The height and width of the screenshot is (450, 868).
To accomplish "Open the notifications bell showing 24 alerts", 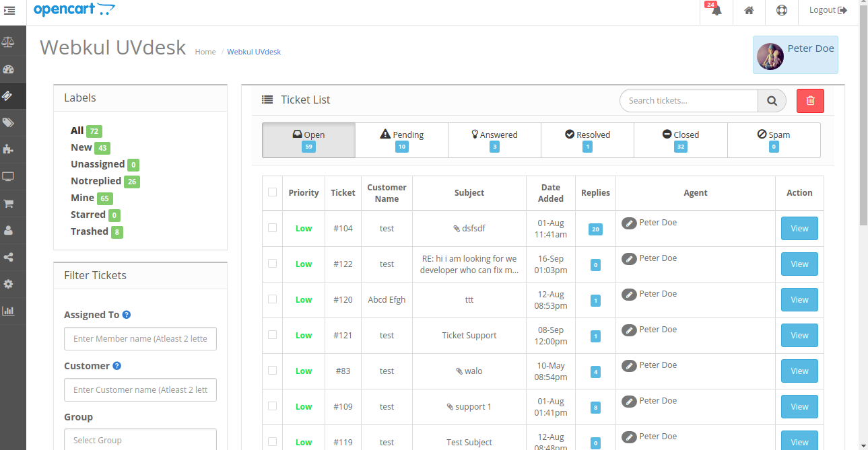I will point(715,11).
